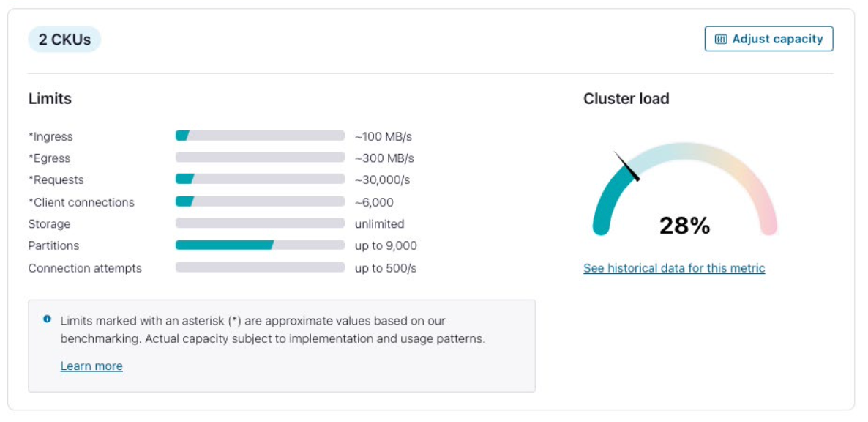Viewport: 868px width, 422px height.
Task: Select the Requests usage bar
Action: (x=260, y=179)
